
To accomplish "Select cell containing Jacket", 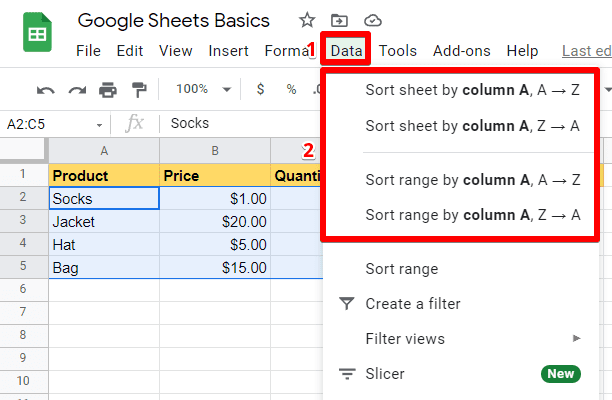I will [104, 221].
